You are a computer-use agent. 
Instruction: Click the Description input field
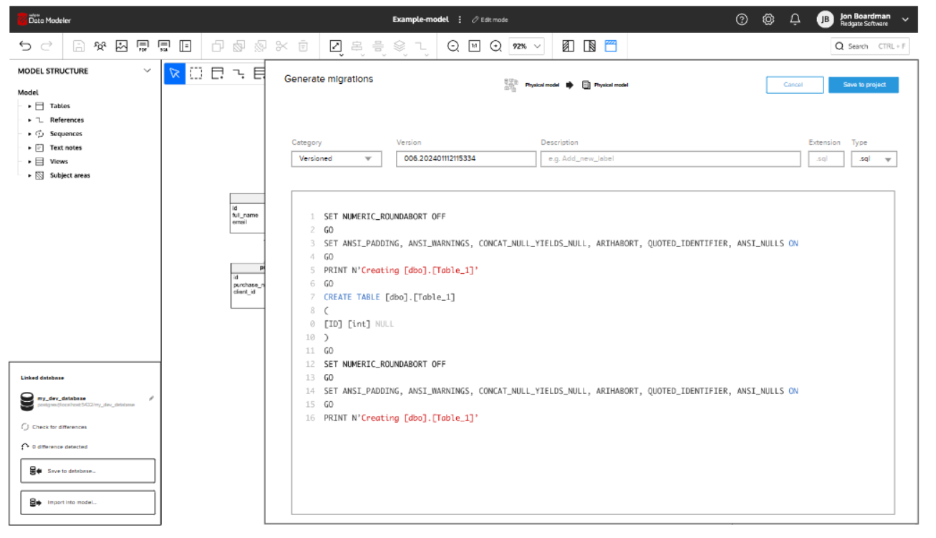pyautogui.click(x=670, y=158)
